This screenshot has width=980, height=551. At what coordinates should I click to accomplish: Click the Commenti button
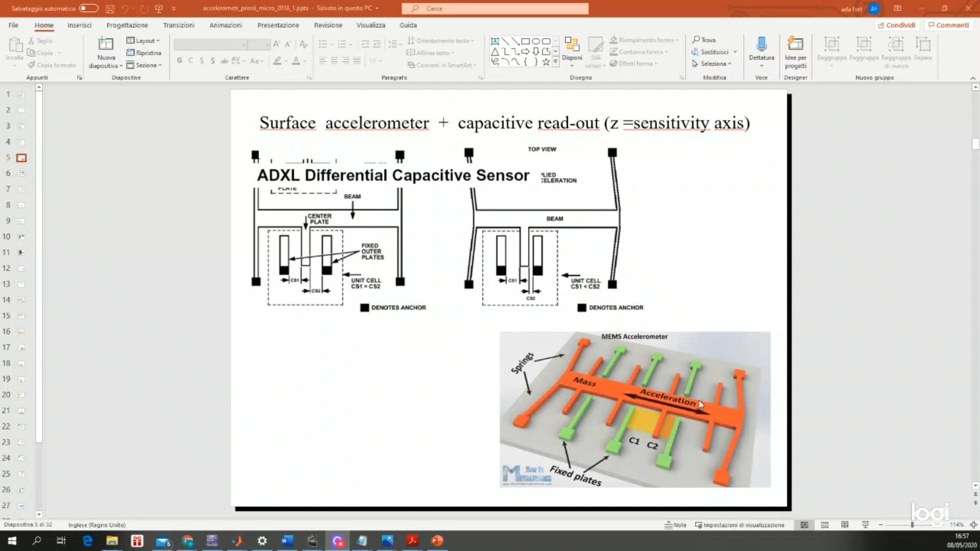[948, 25]
